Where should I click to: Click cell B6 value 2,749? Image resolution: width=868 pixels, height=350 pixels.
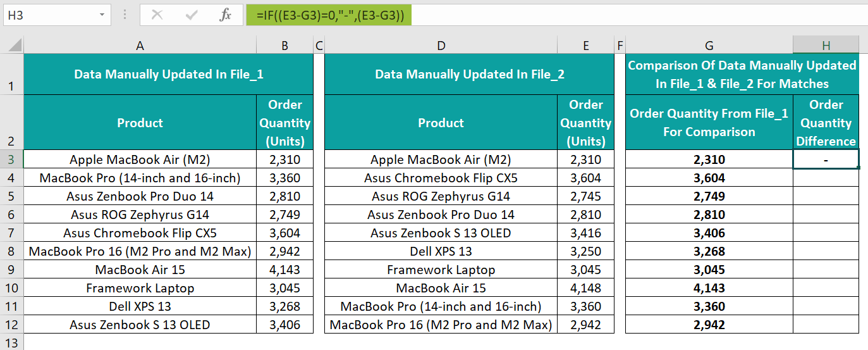click(x=285, y=215)
